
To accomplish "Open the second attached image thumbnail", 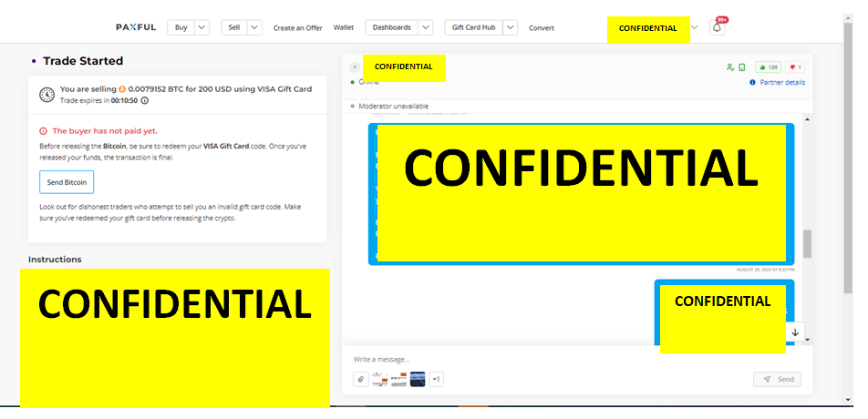I will pyautogui.click(x=398, y=379).
